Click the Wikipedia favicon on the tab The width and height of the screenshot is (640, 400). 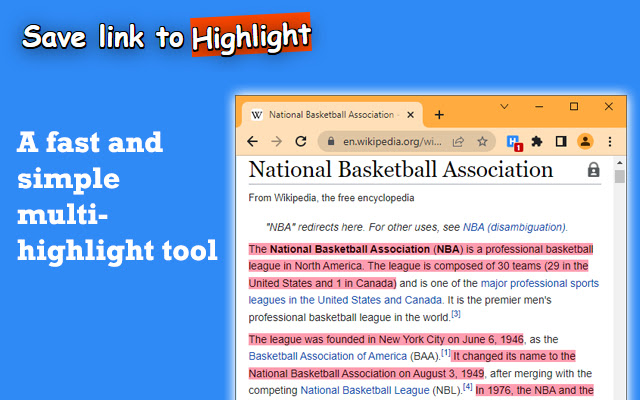(257, 115)
